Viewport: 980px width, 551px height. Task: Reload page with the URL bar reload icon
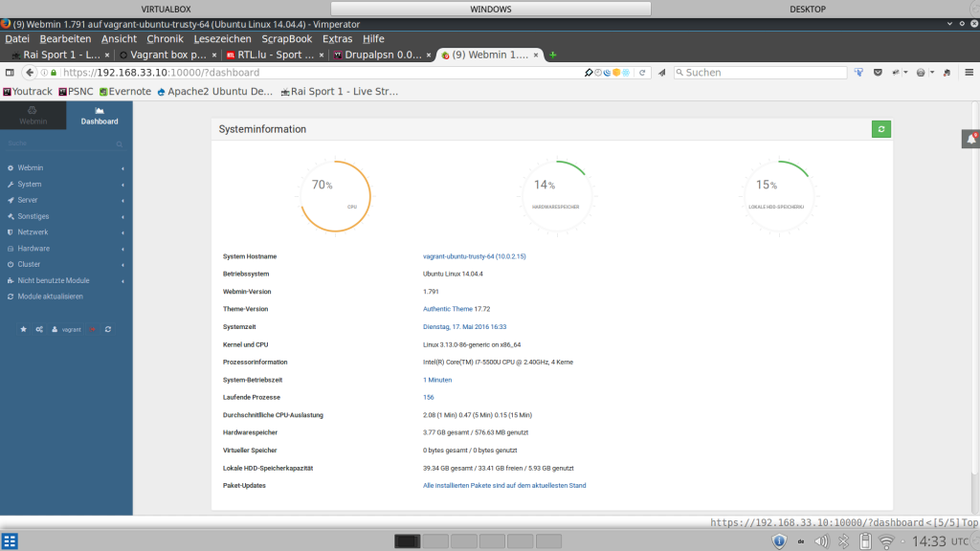click(x=644, y=73)
